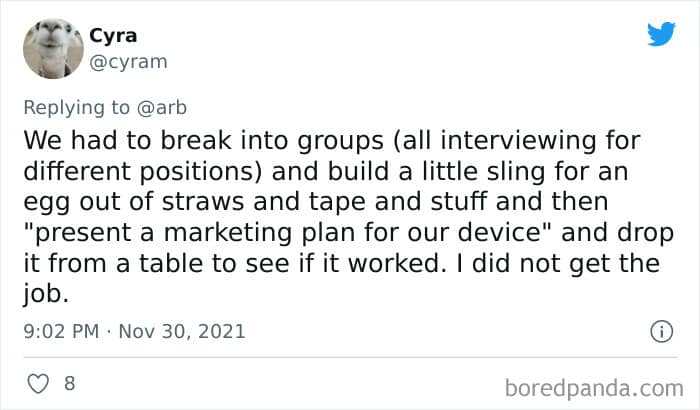Open the @cyram handle profile
Screen dimensions: 700x410
129,62
